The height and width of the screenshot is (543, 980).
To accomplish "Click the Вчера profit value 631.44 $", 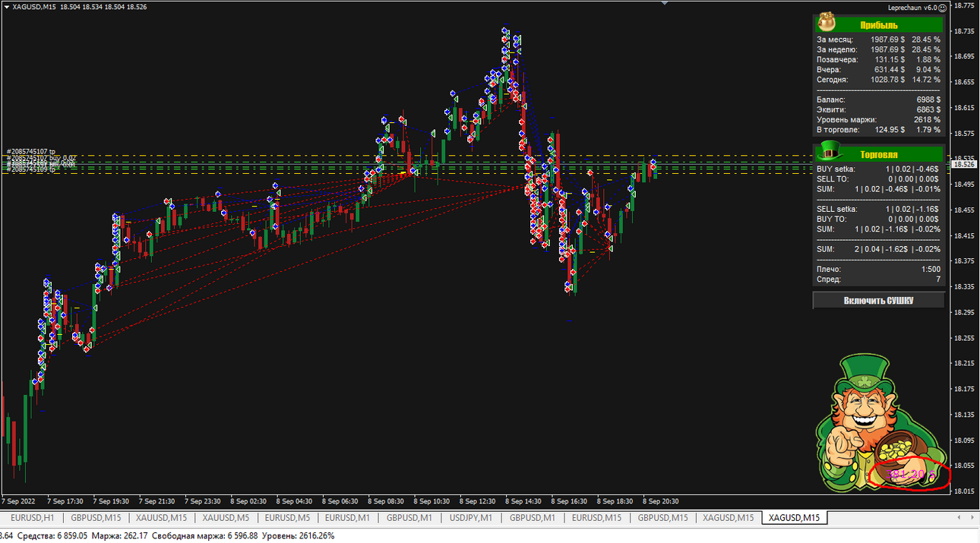I will point(890,70).
